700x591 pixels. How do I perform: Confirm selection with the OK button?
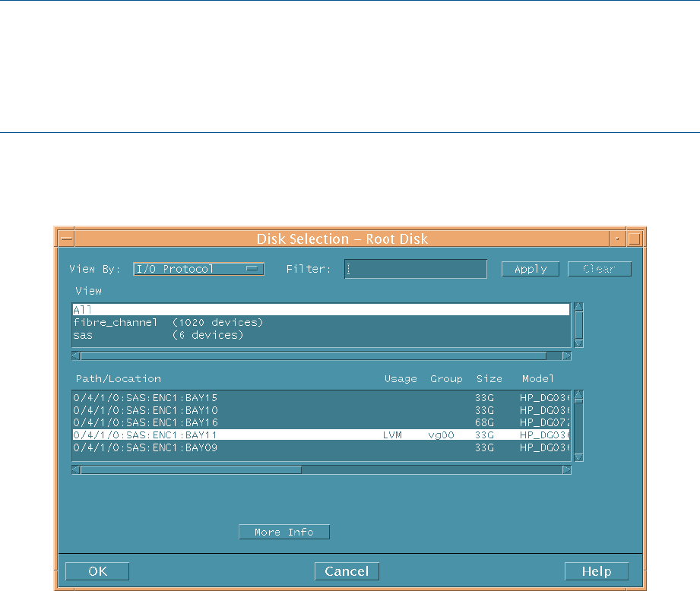97,571
